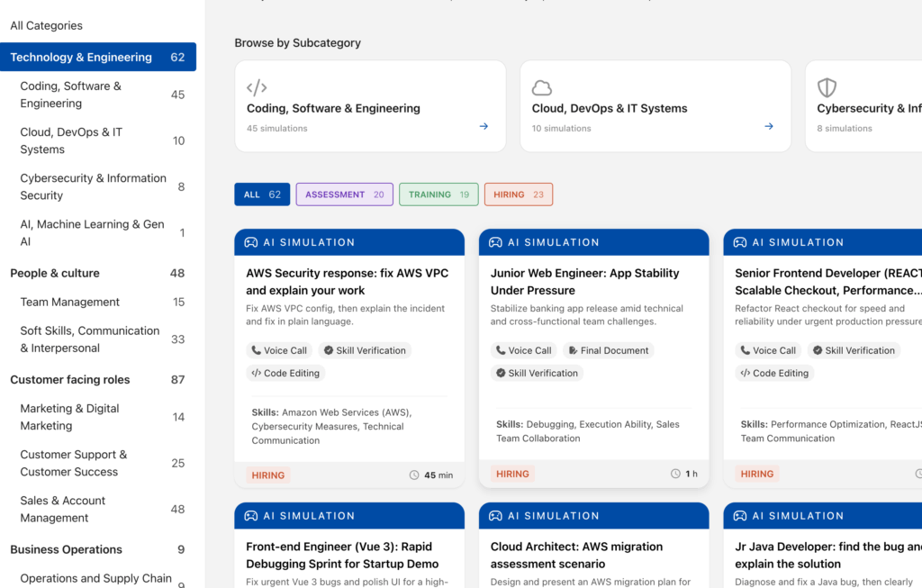The width and height of the screenshot is (922, 588).
Task: Click the cloud icon in Cloud, DevOps card
Action: tap(541, 87)
